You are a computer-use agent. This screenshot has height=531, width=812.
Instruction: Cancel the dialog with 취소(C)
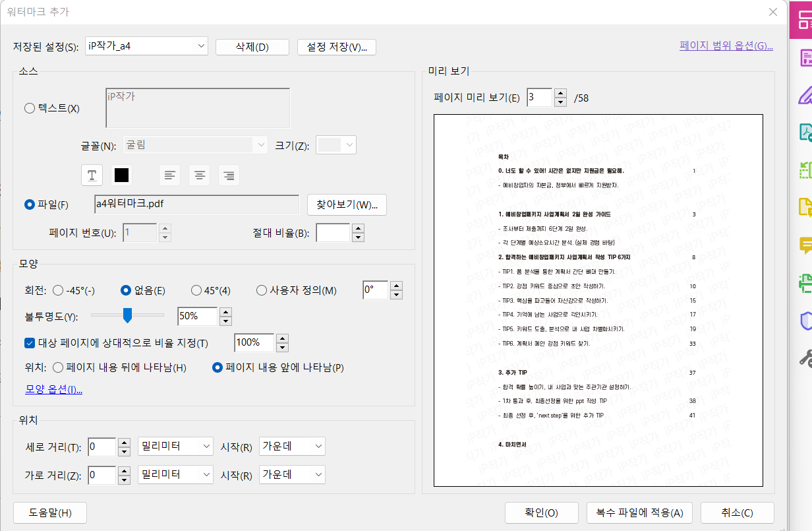pos(738,513)
